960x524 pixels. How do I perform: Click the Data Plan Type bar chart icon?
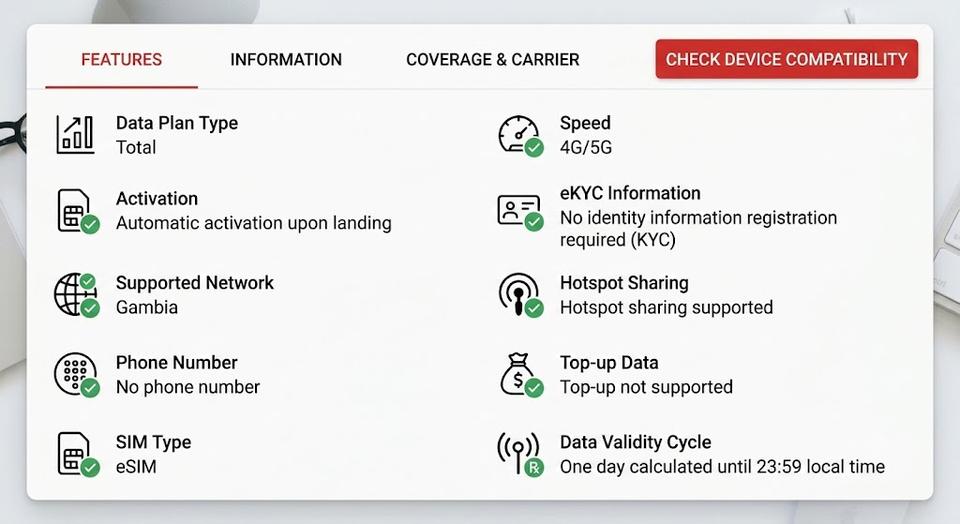point(75,134)
